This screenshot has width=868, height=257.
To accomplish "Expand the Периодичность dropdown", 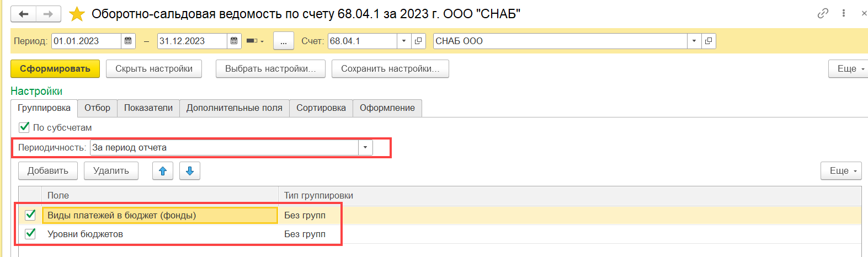I will tap(365, 148).
